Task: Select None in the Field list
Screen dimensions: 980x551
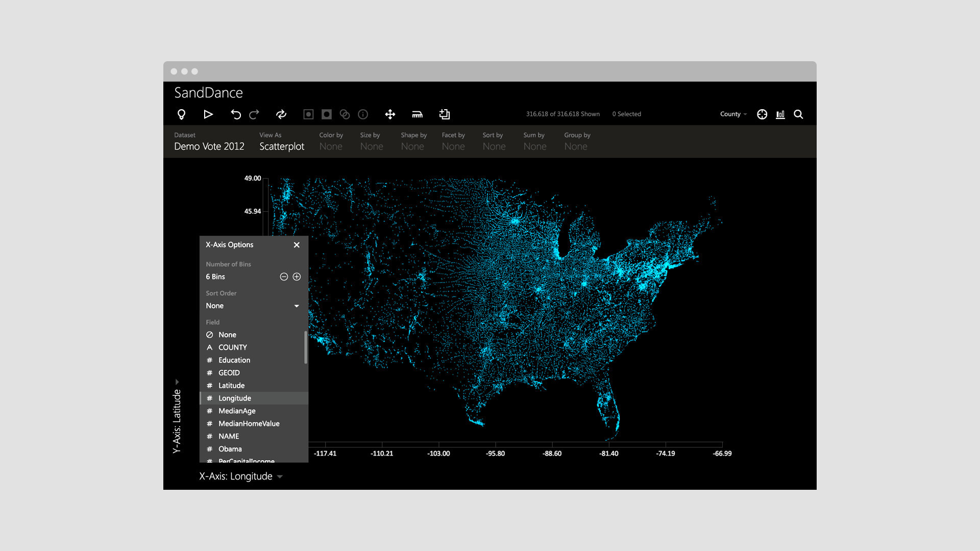Action: pyautogui.click(x=253, y=335)
